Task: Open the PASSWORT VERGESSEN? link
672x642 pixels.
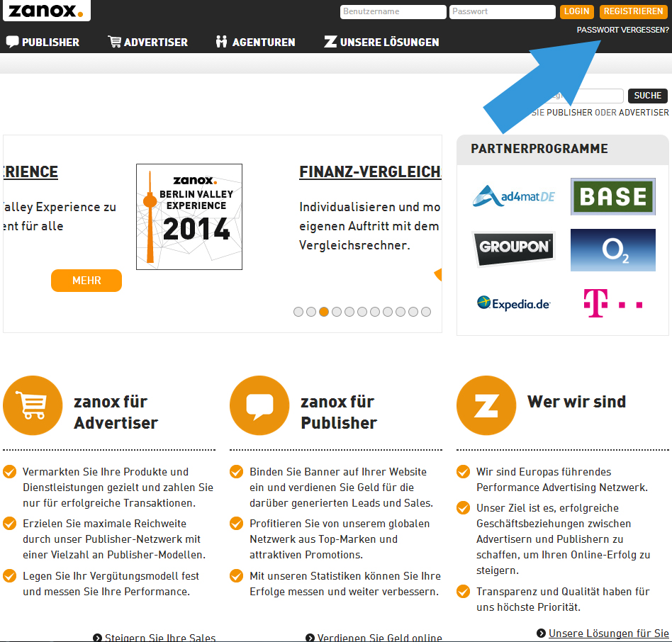Action: [622, 30]
